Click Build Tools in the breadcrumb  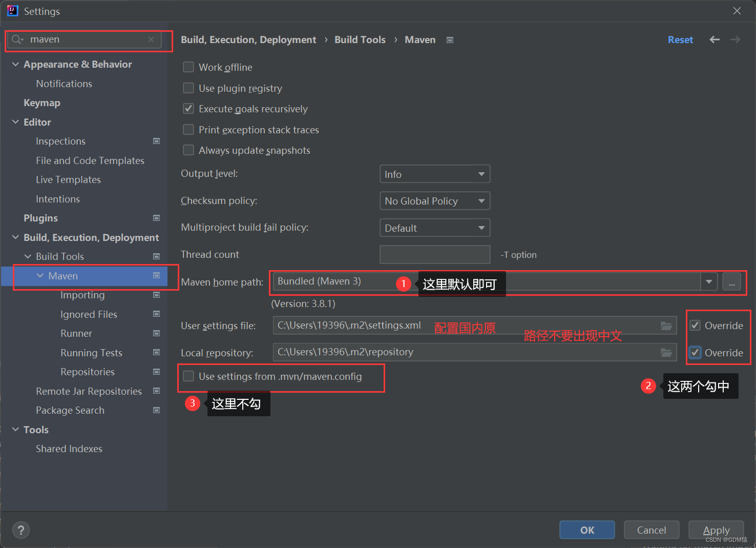(360, 39)
